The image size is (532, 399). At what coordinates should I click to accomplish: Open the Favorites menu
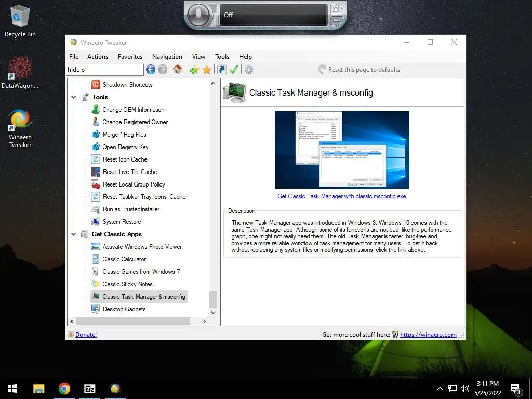(x=130, y=57)
